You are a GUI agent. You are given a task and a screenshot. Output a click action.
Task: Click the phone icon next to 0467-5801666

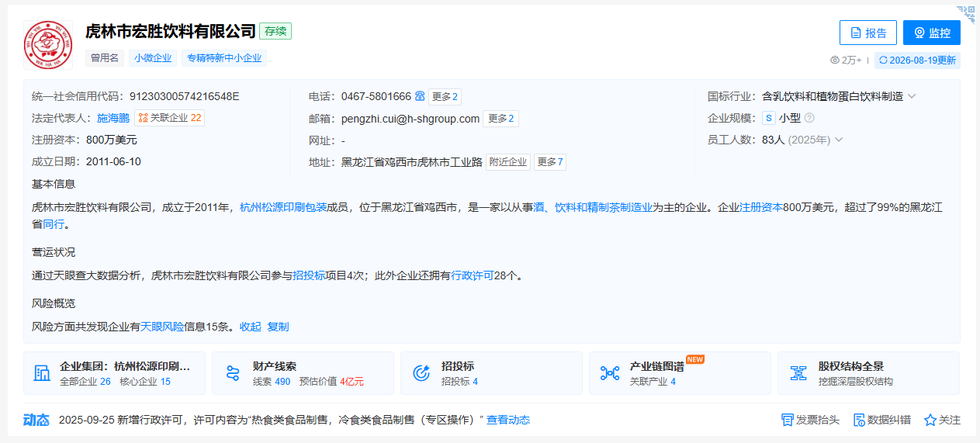point(419,96)
